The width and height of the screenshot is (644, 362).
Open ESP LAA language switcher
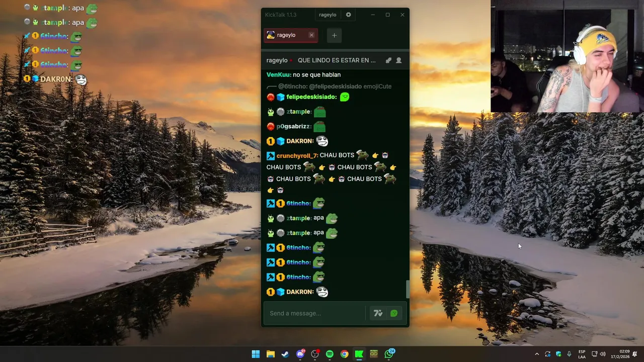pyautogui.click(x=582, y=354)
